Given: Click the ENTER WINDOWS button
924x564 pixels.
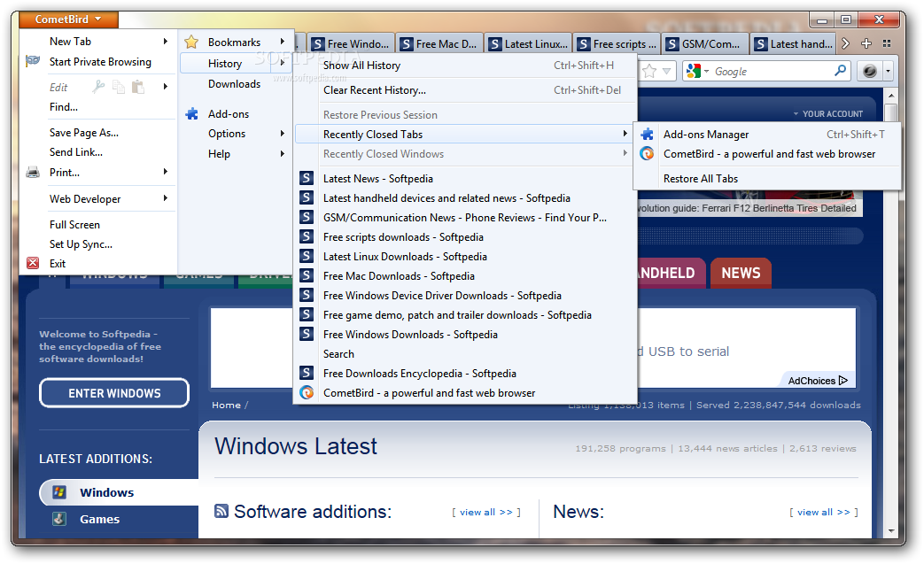Looking at the screenshot, I should tap(114, 393).
